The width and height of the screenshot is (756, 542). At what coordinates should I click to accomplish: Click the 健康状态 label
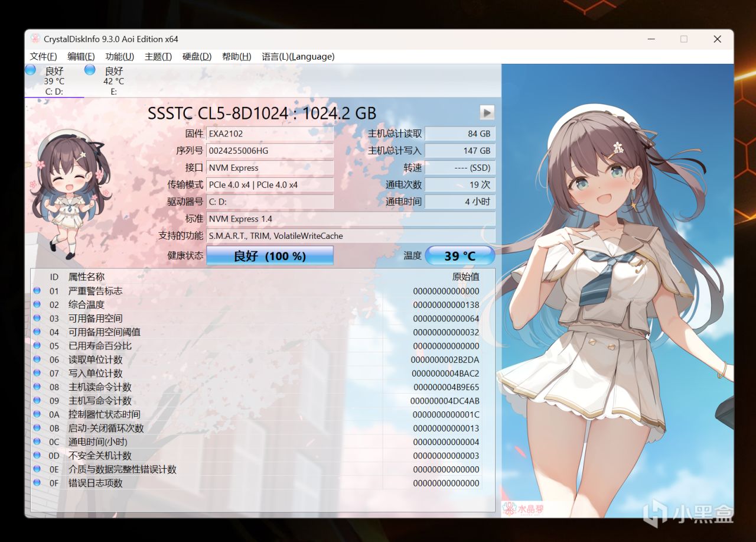(x=185, y=255)
